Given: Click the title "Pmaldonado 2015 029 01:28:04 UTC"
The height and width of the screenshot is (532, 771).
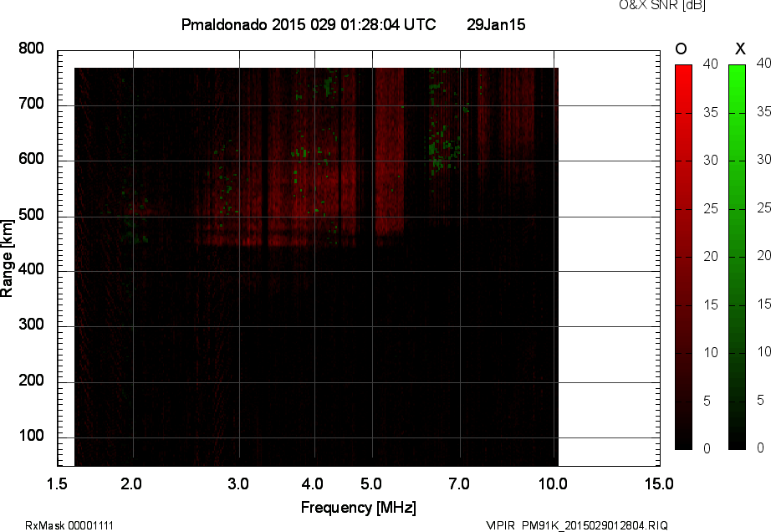Looking at the screenshot, I should [x=309, y=24].
